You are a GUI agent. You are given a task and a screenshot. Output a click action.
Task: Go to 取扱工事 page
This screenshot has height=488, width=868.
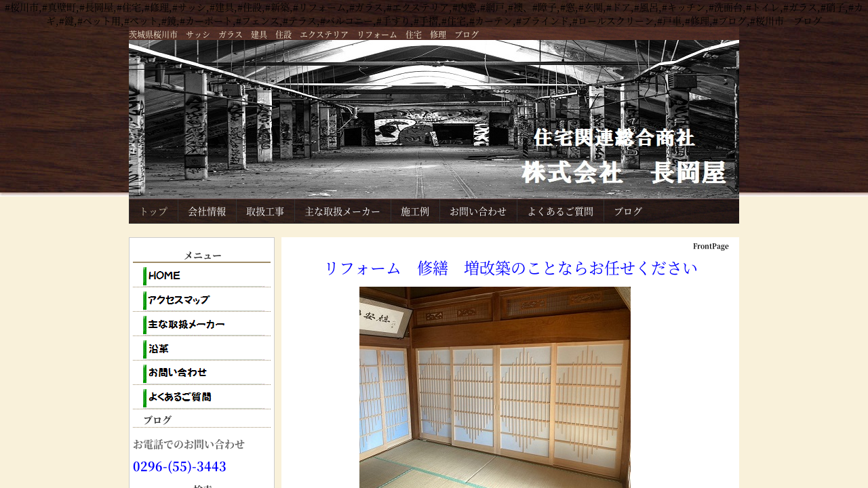(x=265, y=211)
